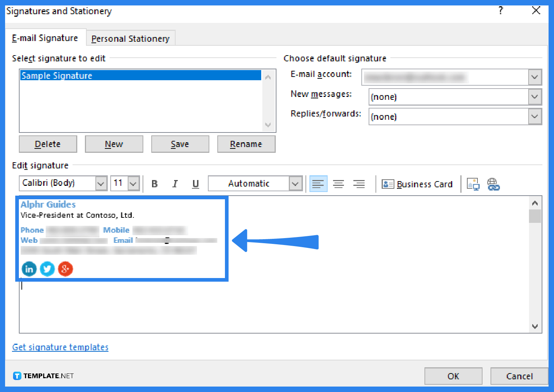
Task: Select the E-mail Signature tab
Action: click(45, 37)
